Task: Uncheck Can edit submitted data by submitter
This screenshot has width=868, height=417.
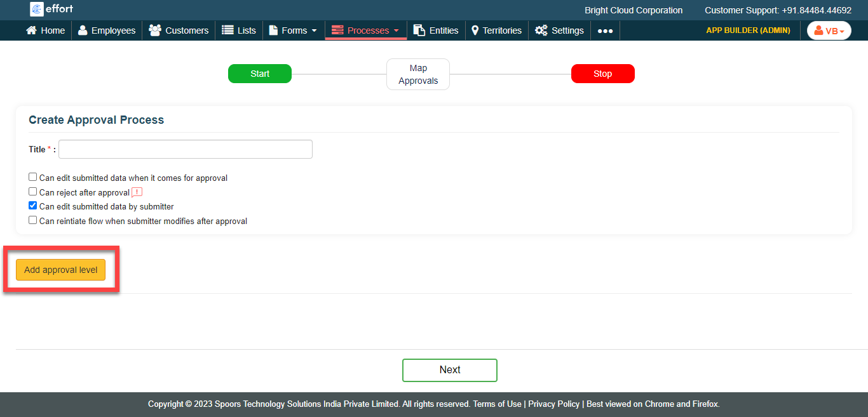Action: pyautogui.click(x=33, y=206)
